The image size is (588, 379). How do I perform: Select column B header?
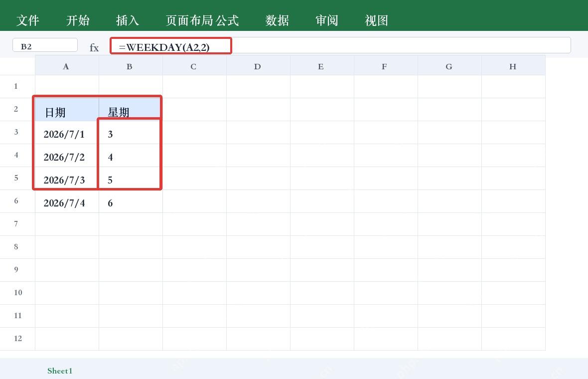(131, 65)
